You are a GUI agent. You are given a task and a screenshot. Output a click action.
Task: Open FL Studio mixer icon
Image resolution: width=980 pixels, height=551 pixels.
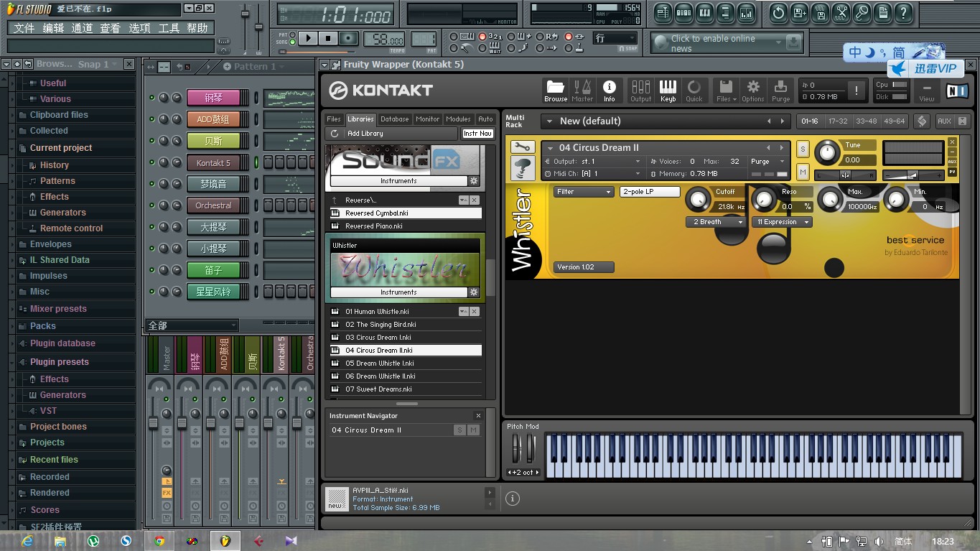[x=746, y=12]
